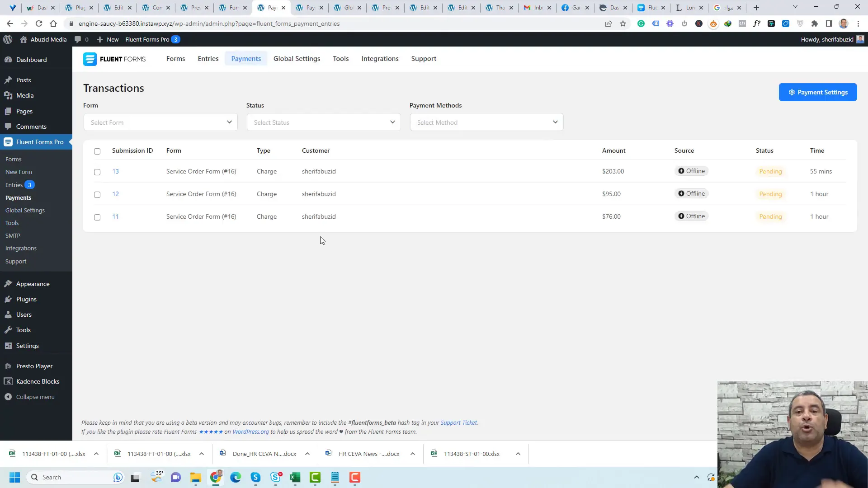Open the Chrome extensions puzzle icon
Screen dimensions: 868x488
(815, 23)
